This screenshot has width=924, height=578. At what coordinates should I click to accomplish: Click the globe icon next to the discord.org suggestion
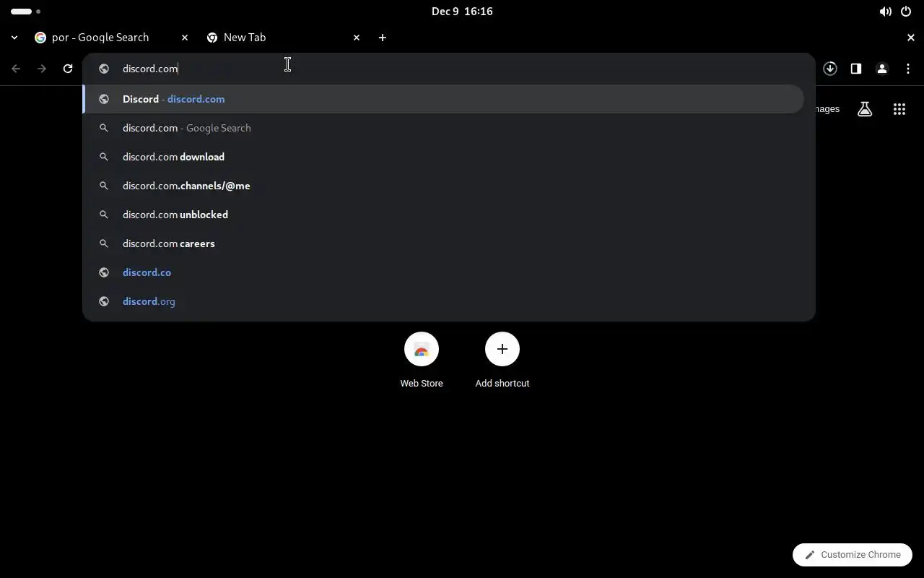pos(104,301)
